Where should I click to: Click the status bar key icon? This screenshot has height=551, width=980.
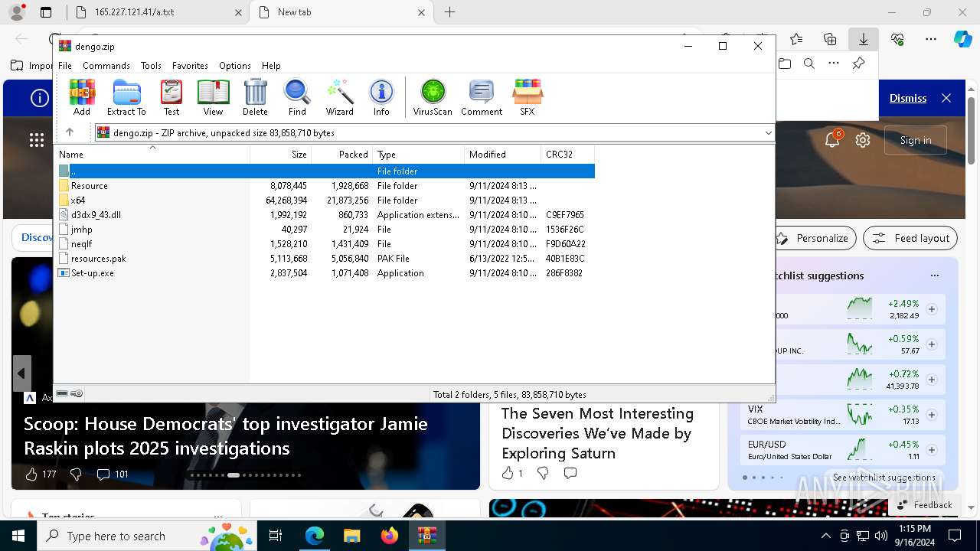[x=77, y=393]
